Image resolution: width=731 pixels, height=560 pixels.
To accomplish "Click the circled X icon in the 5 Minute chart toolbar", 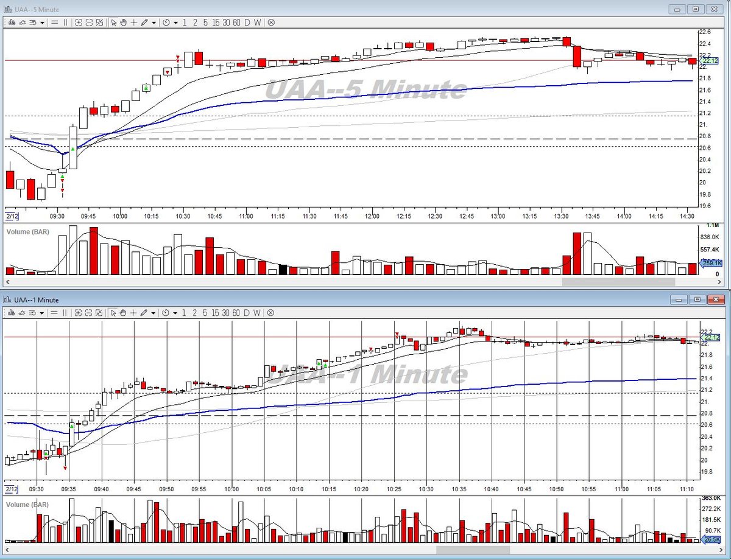I will [x=271, y=23].
